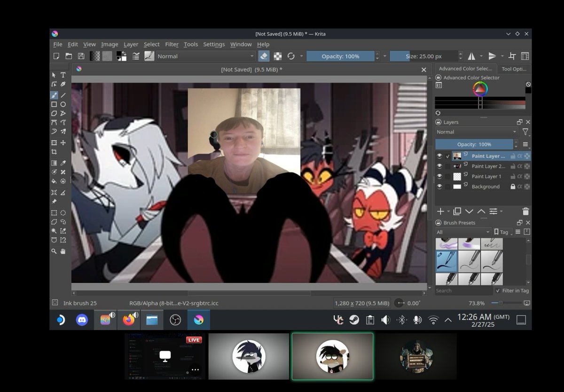Open the Settings menu
This screenshot has height=392, width=564.
[x=214, y=44]
